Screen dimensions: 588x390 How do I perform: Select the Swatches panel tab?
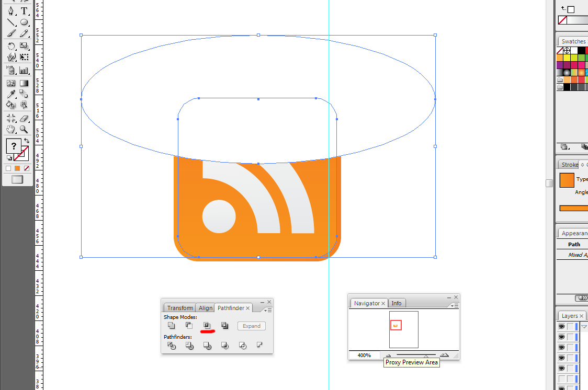click(573, 41)
